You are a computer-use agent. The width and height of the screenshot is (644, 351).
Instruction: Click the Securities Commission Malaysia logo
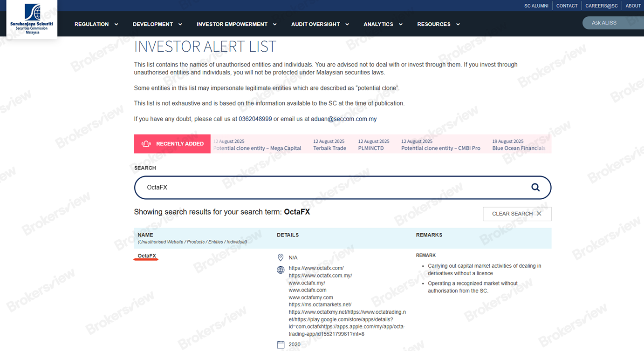point(32,19)
